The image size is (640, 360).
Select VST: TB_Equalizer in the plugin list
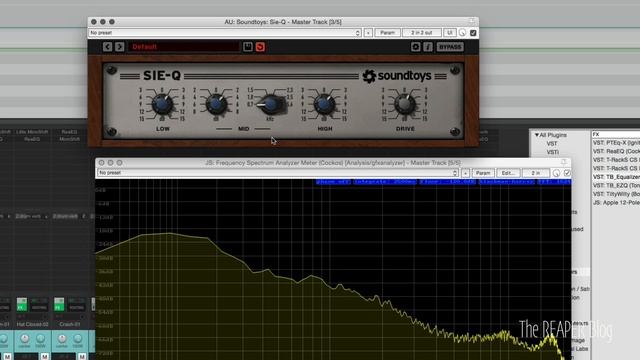[x=616, y=177]
